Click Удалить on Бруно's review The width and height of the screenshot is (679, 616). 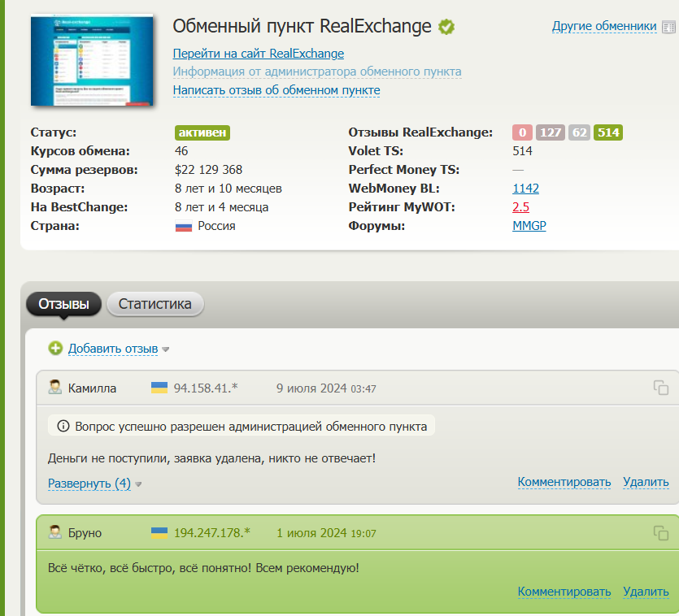coord(646,592)
